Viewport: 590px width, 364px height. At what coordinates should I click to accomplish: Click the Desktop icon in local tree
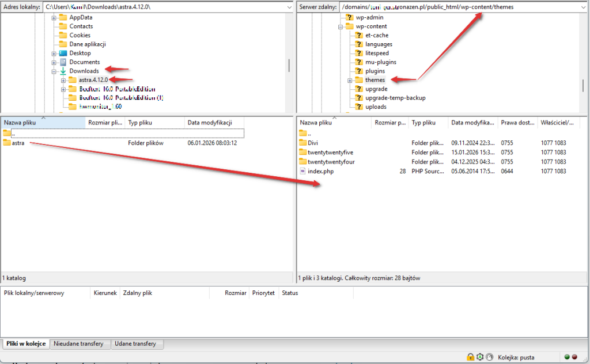(63, 53)
